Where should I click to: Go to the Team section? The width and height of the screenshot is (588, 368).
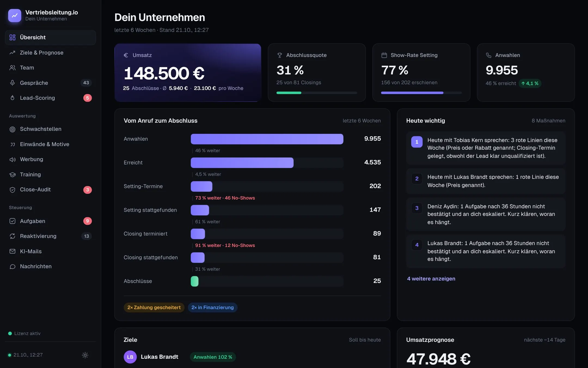pyautogui.click(x=50, y=68)
